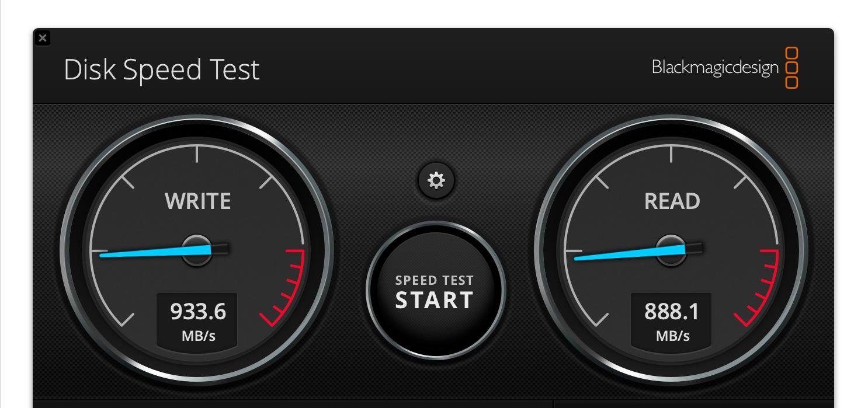Click the blue needle on WRITE gauge

tap(155, 252)
